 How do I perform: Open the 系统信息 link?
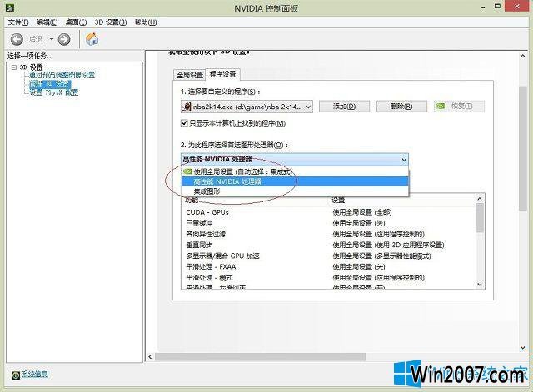pyautogui.click(x=35, y=375)
